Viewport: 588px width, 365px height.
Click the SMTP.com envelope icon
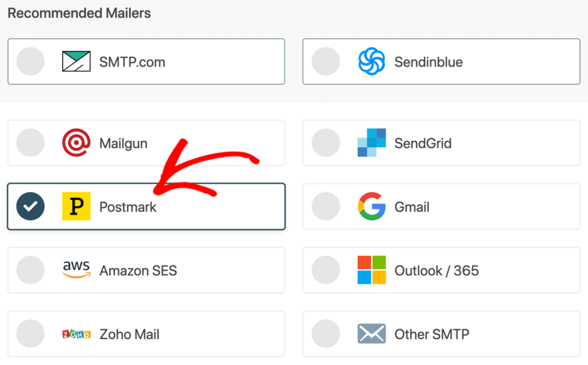(76, 61)
